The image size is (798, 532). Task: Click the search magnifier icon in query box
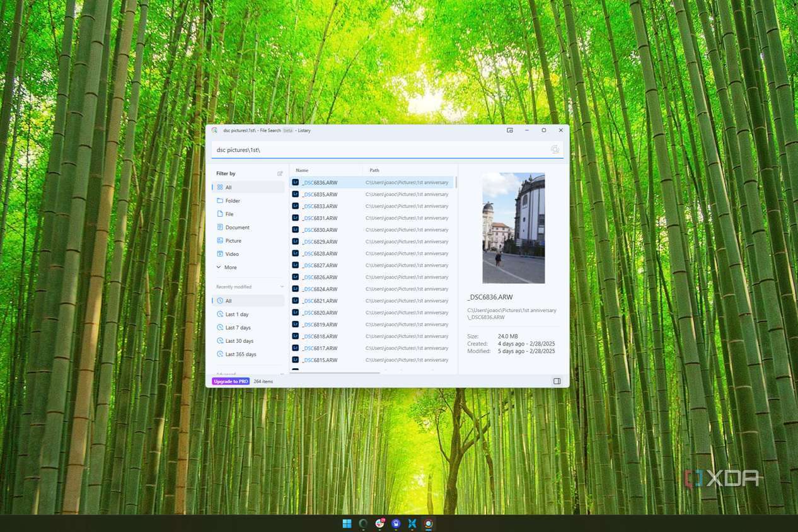[x=555, y=150]
